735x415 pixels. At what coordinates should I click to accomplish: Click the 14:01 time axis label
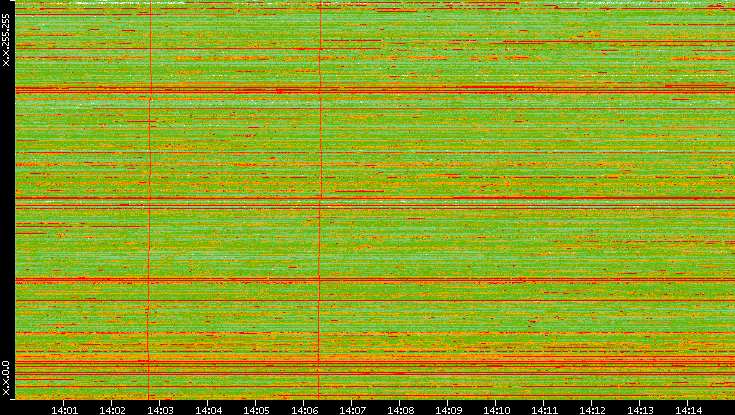pos(64,410)
